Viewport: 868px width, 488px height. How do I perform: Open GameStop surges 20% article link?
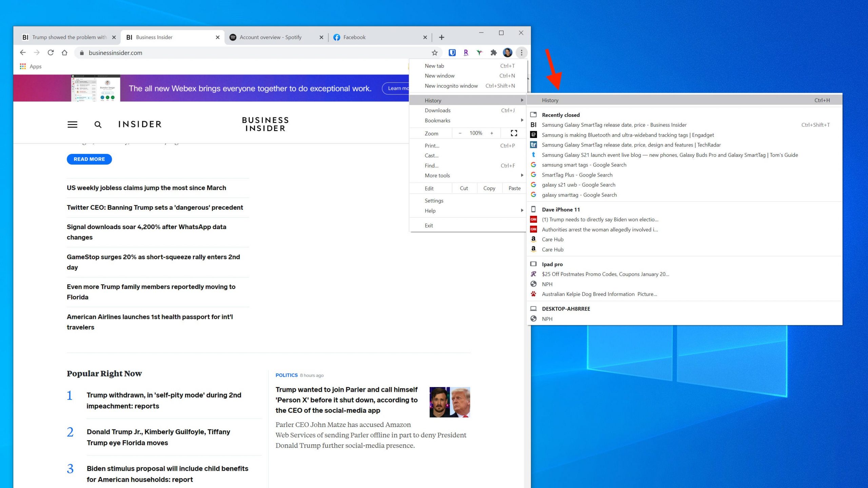[x=153, y=262]
